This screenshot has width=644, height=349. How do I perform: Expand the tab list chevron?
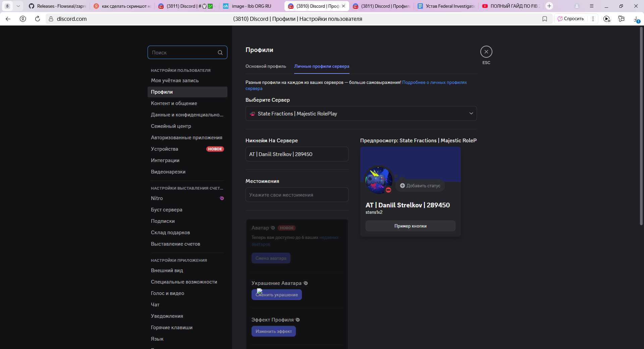[18, 6]
